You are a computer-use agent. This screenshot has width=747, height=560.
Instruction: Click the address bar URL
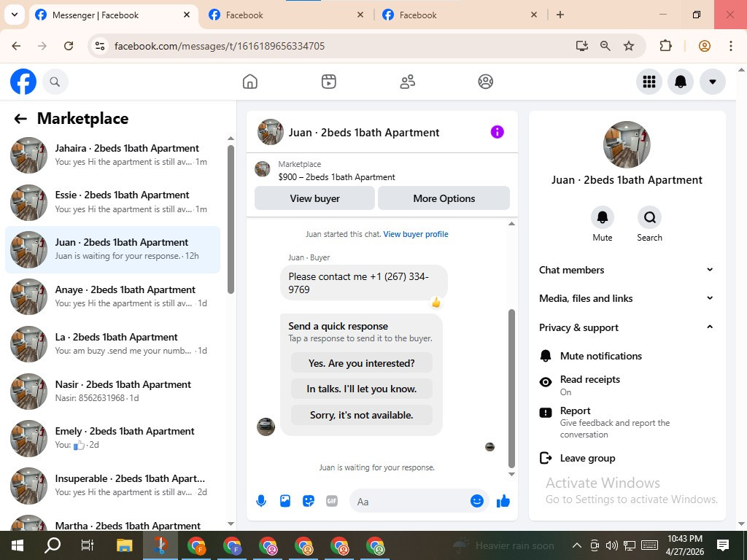click(220, 46)
